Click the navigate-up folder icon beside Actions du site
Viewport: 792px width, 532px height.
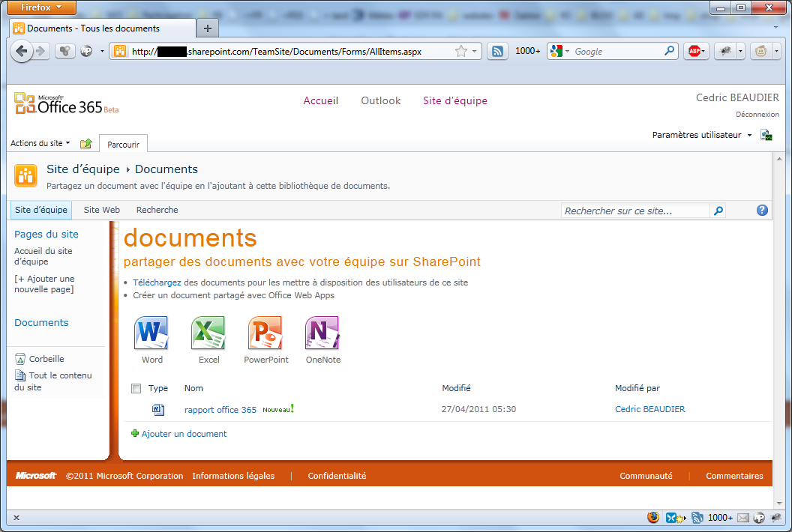pyautogui.click(x=86, y=143)
